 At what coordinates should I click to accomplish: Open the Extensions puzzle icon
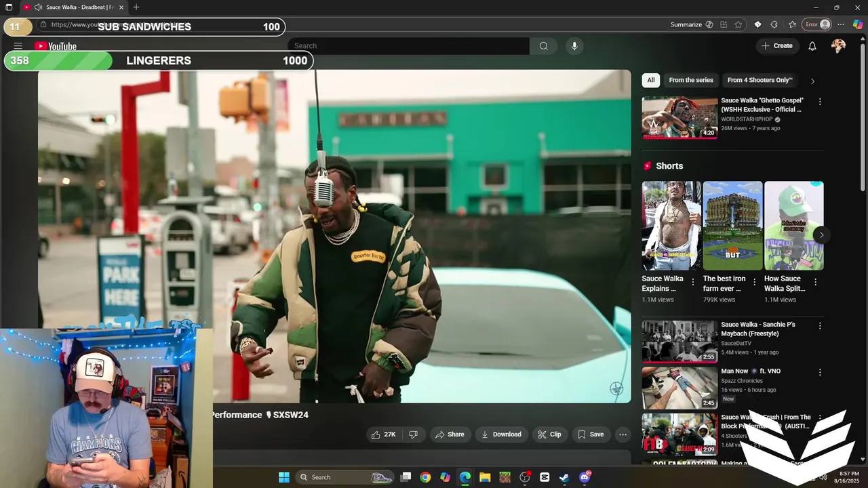pos(774,24)
